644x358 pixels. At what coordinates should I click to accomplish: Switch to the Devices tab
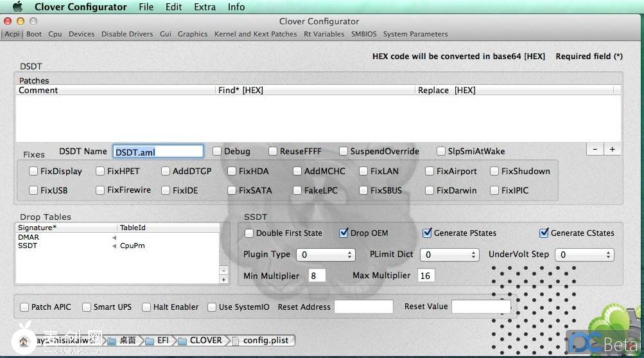pos(82,34)
